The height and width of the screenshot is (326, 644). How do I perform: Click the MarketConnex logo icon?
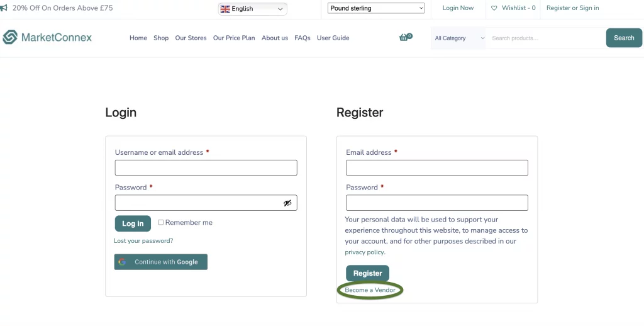(10, 38)
